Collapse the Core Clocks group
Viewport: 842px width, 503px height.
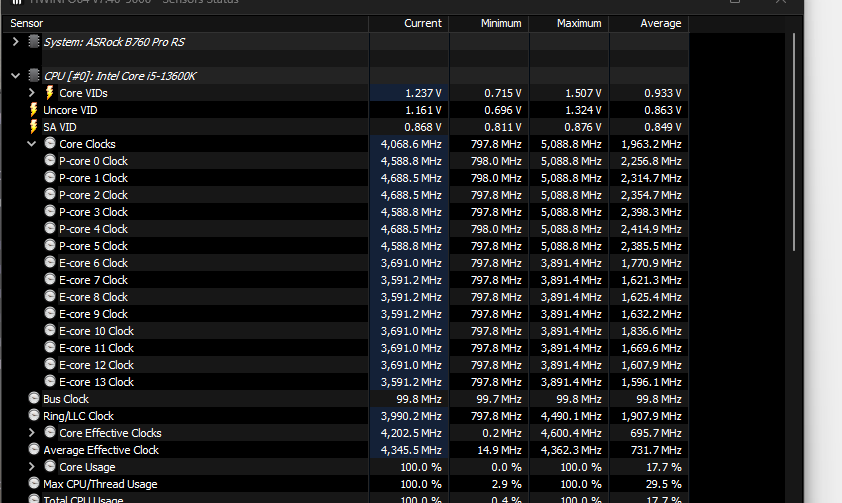tap(32, 144)
